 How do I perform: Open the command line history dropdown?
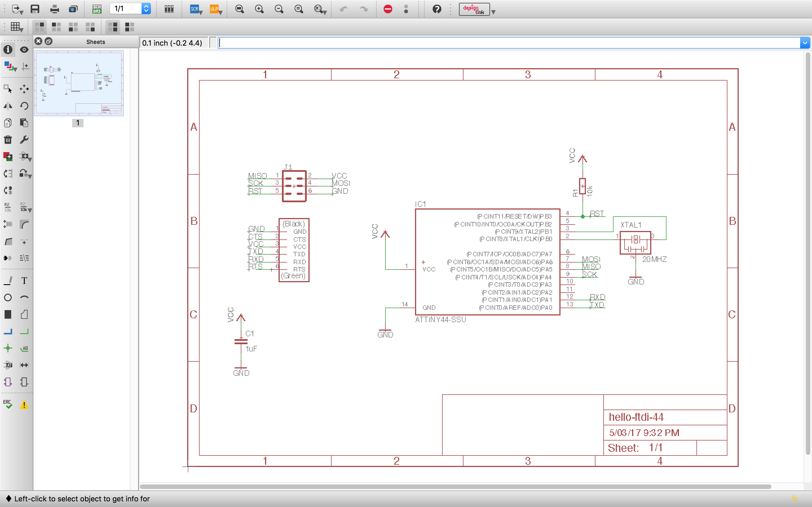[x=805, y=43]
